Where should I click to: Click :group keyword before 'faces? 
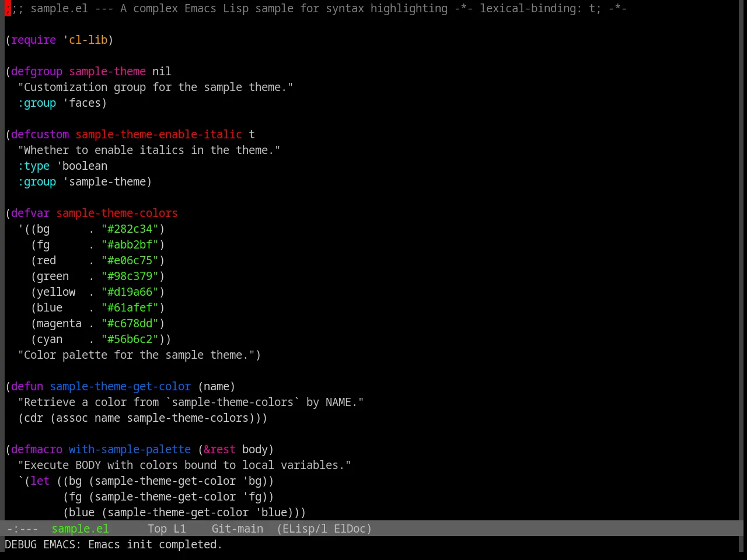click(x=37, y=103)
